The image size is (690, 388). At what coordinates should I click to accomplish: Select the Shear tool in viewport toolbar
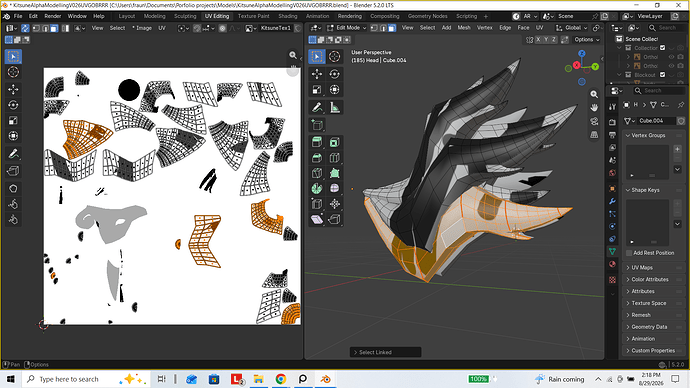[x=317, y=219]
